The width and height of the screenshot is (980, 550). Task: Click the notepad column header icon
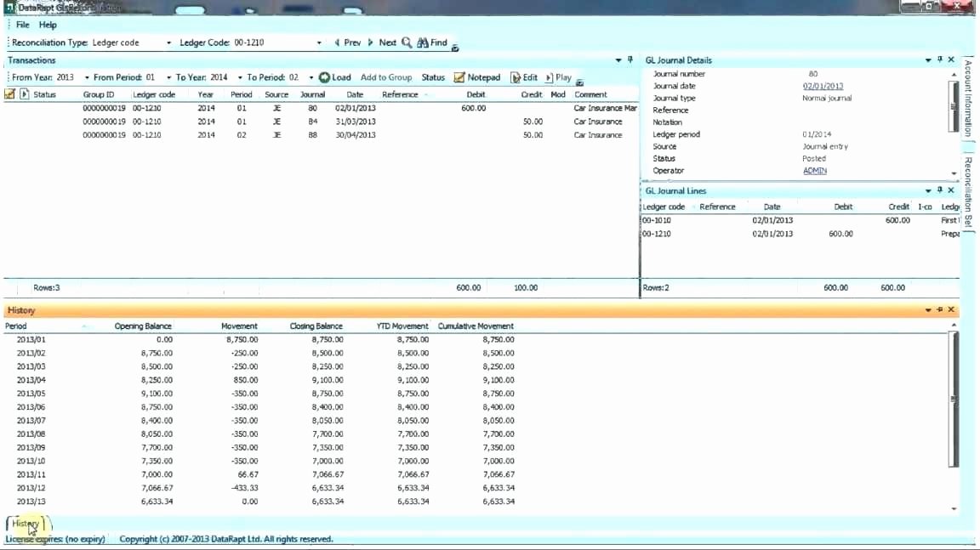pos(9,94)
